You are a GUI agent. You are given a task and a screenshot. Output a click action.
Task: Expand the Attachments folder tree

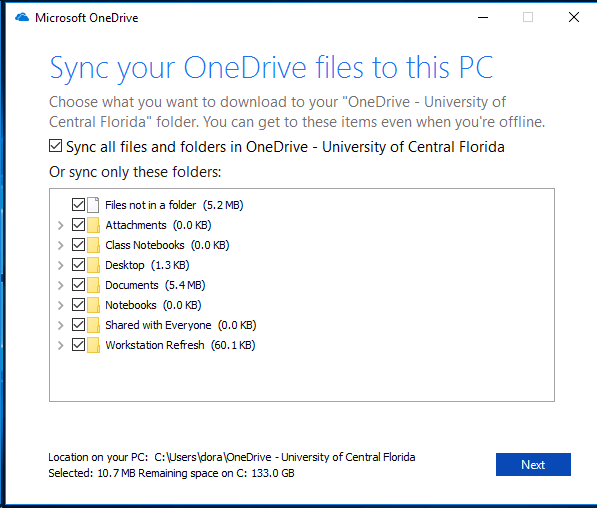[61, 225]
